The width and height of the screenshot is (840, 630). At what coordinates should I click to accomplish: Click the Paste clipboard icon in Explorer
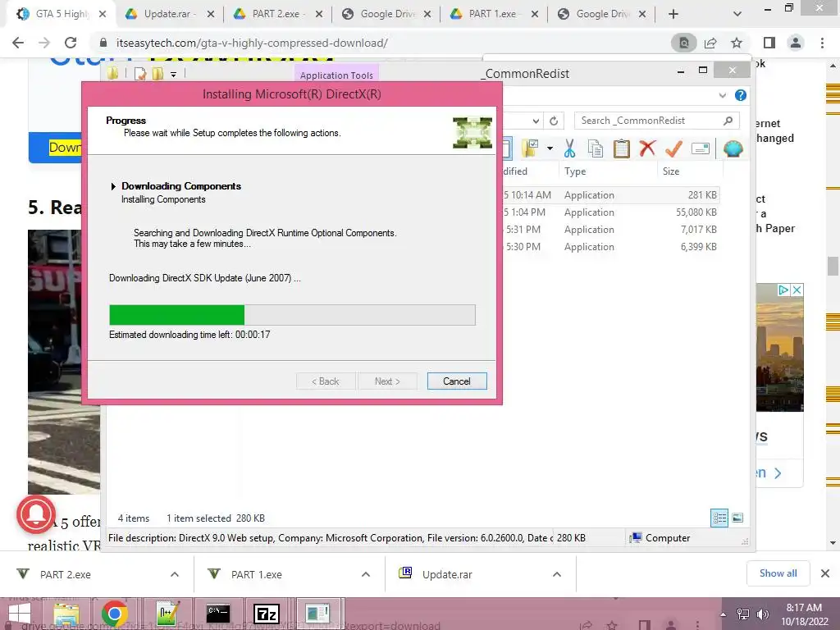pyautogui.click(x=622, y=148)
